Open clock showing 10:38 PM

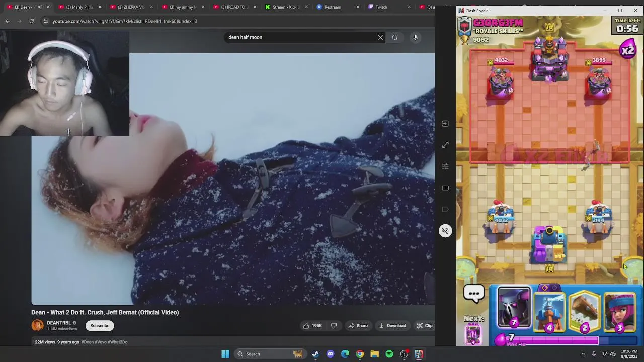click(x=629, y=354)
